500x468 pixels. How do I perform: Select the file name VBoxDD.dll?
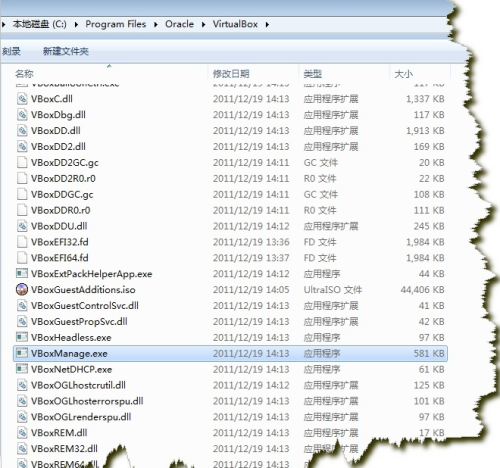(x=56, y=130)
